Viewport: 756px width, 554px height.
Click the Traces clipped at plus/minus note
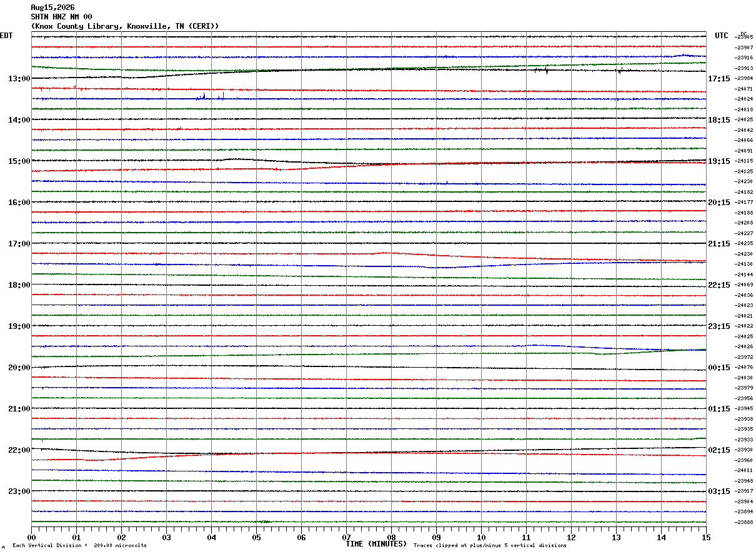[490, 546]
